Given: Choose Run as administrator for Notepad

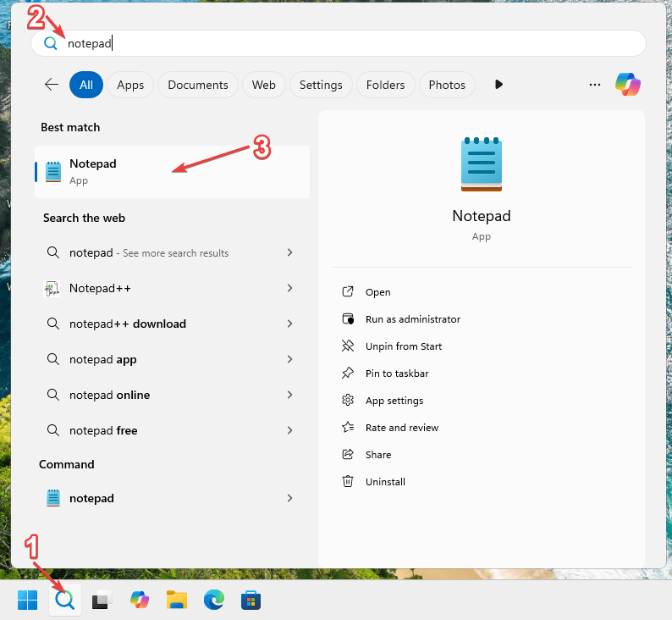Looking at the screenshot, I should click(412, 319).
